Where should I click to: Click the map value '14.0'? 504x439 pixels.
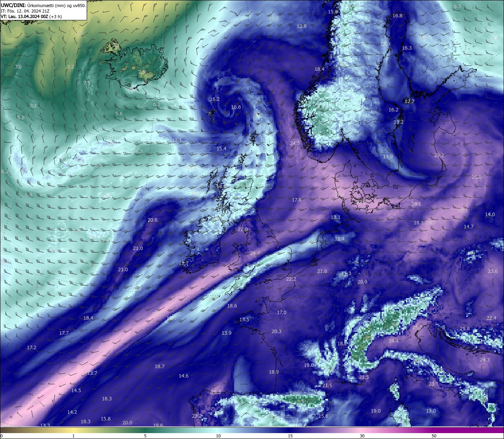point(490,215)
